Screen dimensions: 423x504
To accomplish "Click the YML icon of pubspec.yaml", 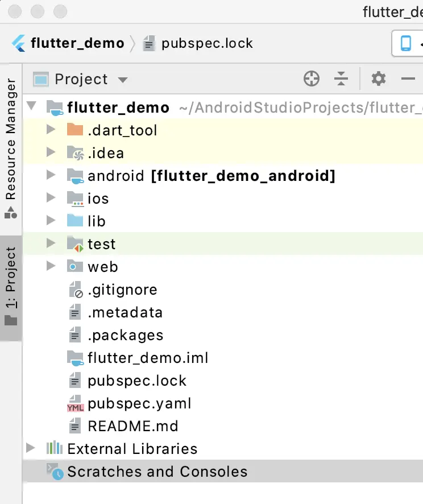I will tap(76, 404).
